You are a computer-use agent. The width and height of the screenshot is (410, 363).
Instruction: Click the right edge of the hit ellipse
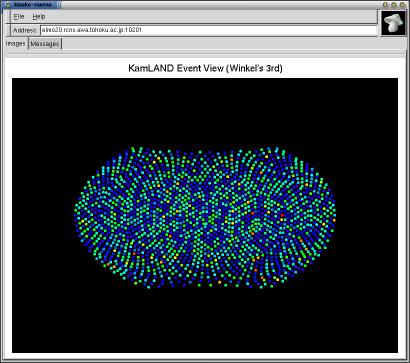tap(334, 216)
